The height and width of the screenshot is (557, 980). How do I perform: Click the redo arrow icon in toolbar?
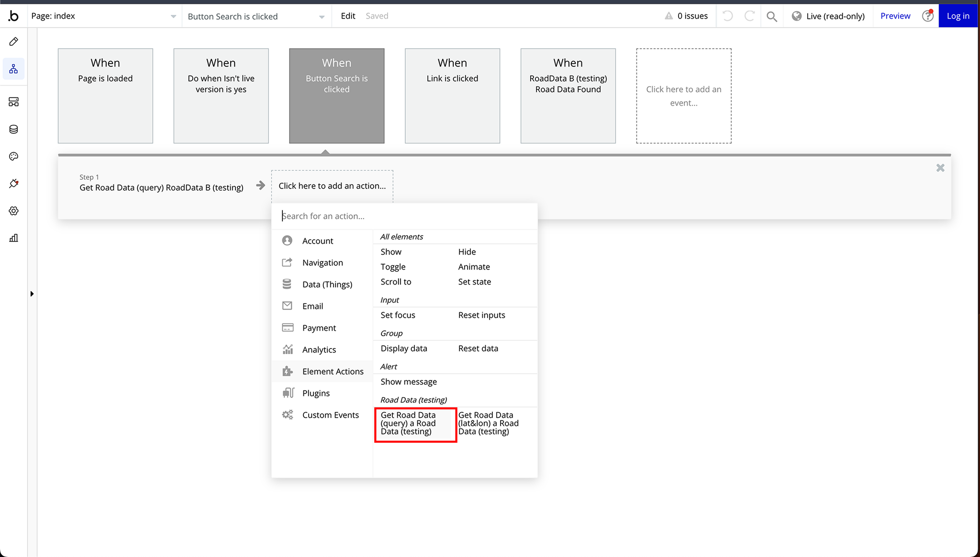[x=749, y=16]
